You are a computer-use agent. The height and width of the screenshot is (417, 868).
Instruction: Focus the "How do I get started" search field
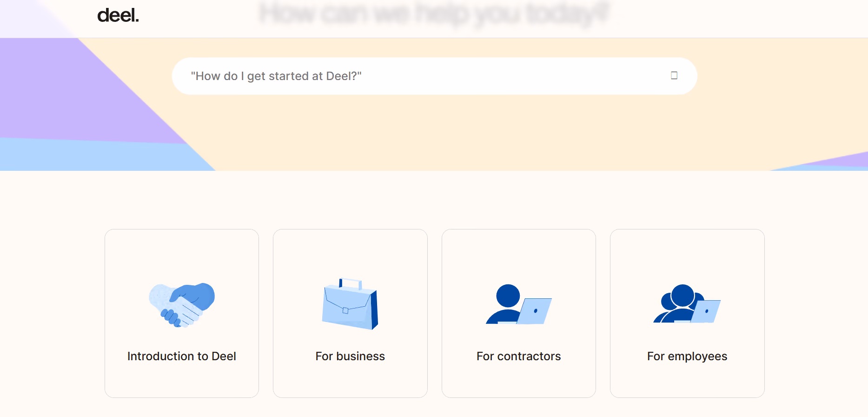click(434, 76)
